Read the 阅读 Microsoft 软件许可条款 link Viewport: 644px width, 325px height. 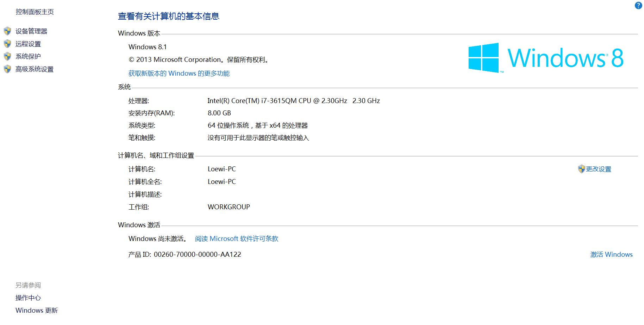[x=237, y=238]
